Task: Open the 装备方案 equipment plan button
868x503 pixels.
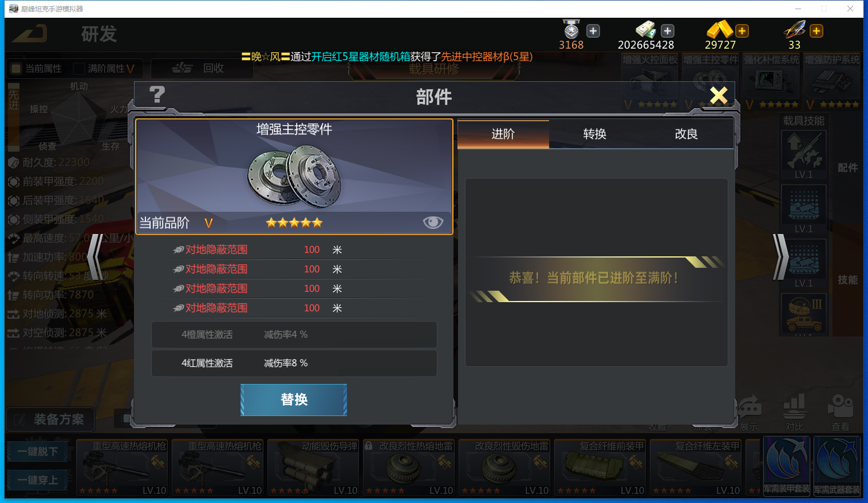Action: 50,419
